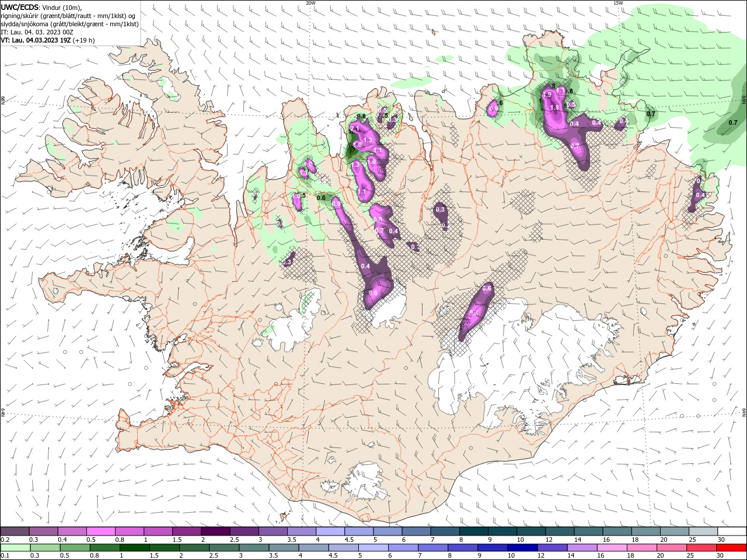The image size is (747, 560).
Task: Click the 'IT: Lau. 04. 03. 2023 00Z' line
Action: (36, 32)
